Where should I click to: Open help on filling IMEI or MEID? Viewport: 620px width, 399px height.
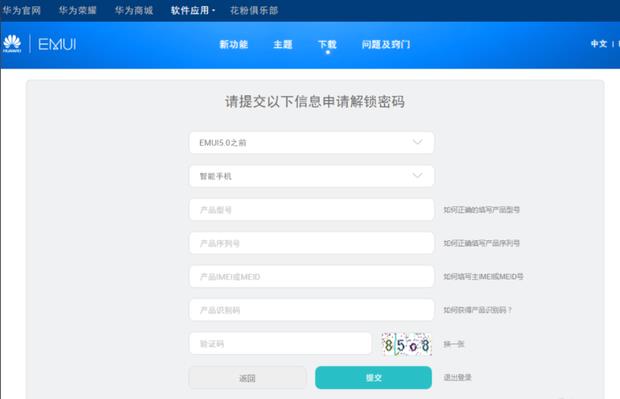(x=483, y=276)
